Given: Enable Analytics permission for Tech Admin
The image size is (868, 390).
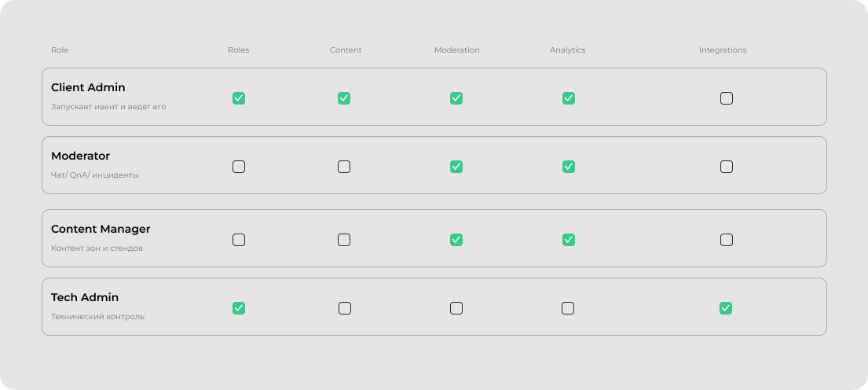Looking at the screenshot, I should click(568, 308).
